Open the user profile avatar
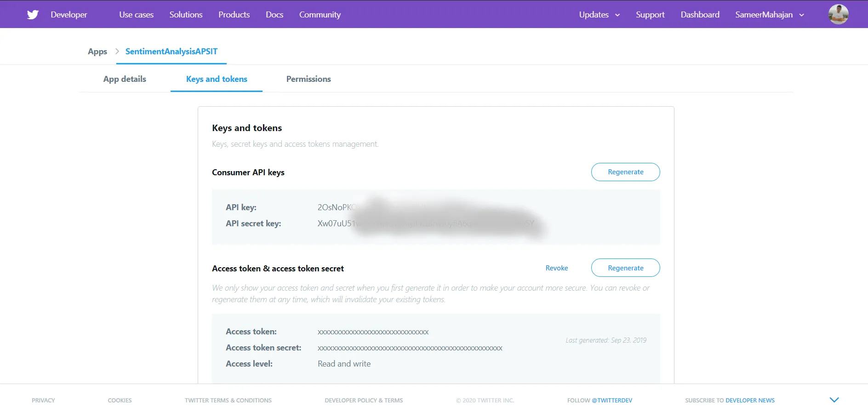 [838, 14]
